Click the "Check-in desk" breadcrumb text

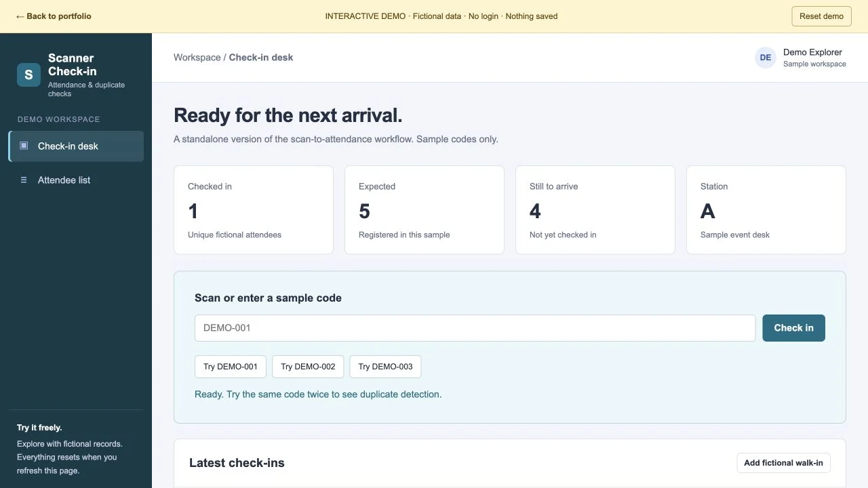261,58
